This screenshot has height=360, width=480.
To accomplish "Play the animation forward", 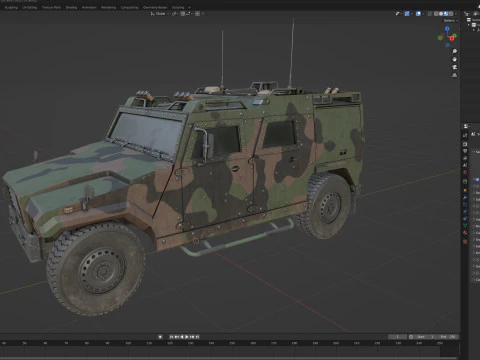I will click(x=187, y=337).
